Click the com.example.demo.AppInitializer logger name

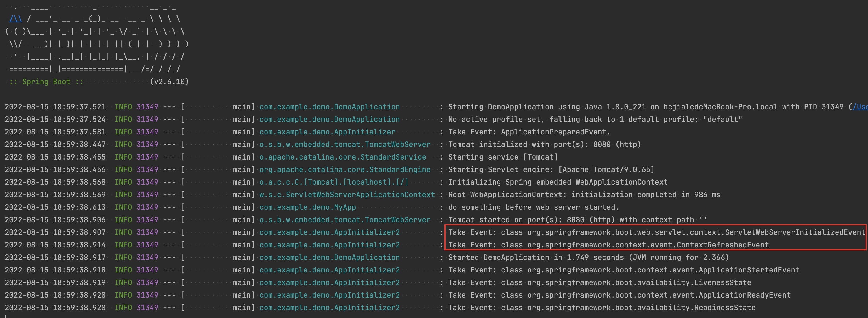click(327, 132)
